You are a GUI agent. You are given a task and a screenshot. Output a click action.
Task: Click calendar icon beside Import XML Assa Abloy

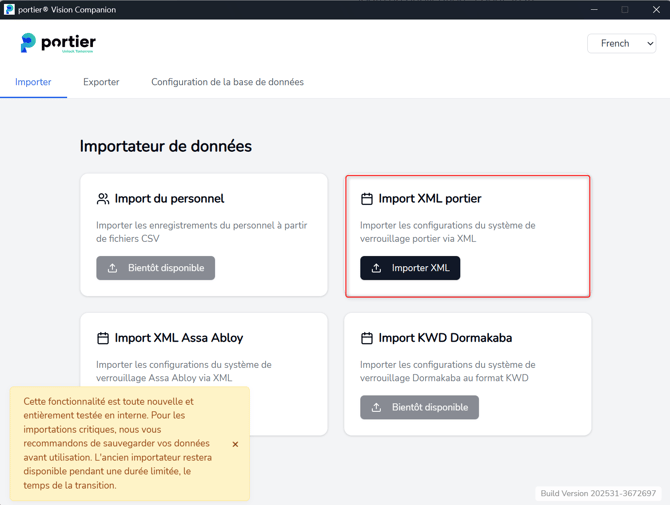point(103,338)
